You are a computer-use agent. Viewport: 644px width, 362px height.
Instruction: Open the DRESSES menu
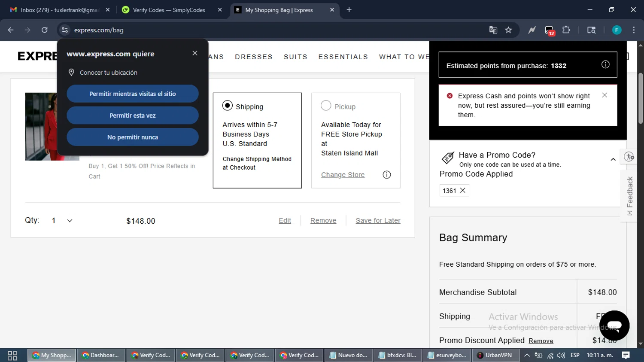pos(254,57)
